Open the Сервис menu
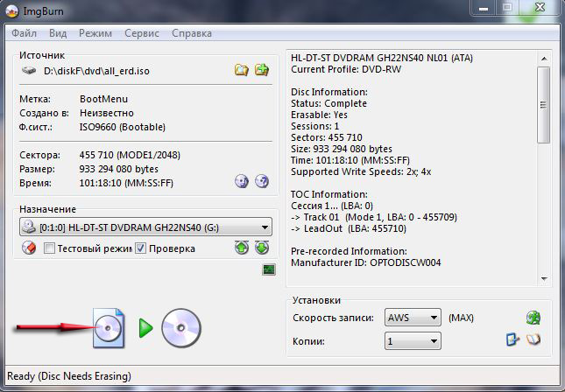Screen dimensions: 565x392 (142, 33)
